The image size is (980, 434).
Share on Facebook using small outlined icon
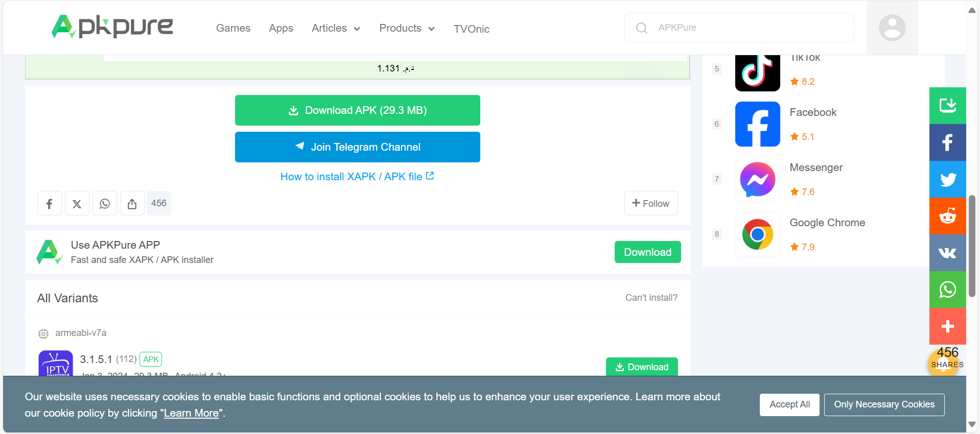click(50, 204)
